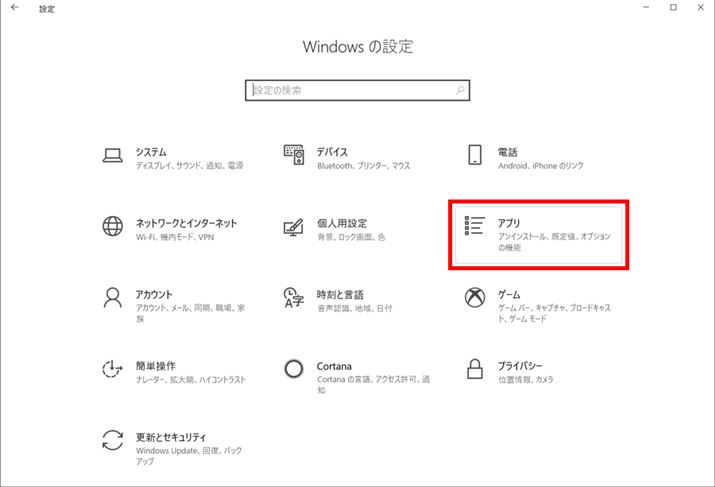The width and height of the screenshot is (715, 487).
Task: Select the ネットワークとインターネット title
Action: pos(187,223)
